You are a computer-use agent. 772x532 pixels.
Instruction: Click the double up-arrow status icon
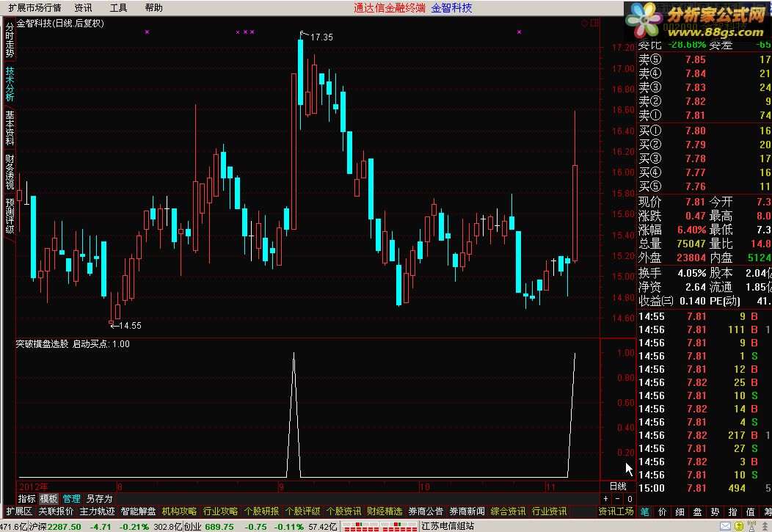[x=765, y=526]
